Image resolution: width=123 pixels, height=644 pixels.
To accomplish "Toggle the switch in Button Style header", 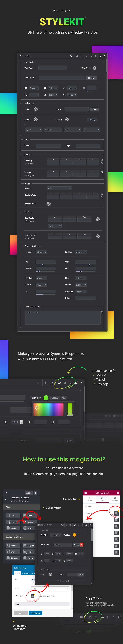I will [71, 56].
